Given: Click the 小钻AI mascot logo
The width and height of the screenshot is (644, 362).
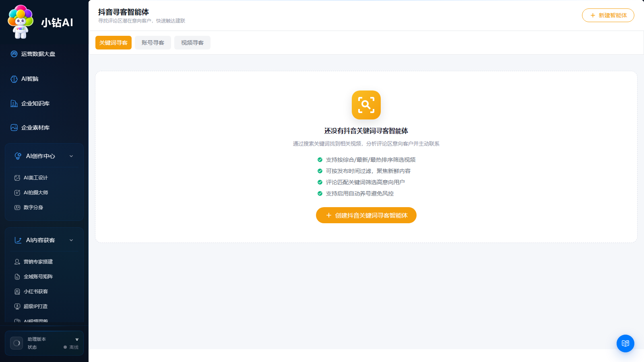Looking at the screenshot, I should (x=21, y=22).
